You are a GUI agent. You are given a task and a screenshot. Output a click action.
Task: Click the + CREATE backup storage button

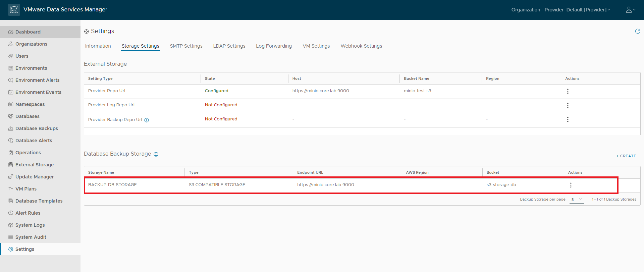click(x=626, y=156)
